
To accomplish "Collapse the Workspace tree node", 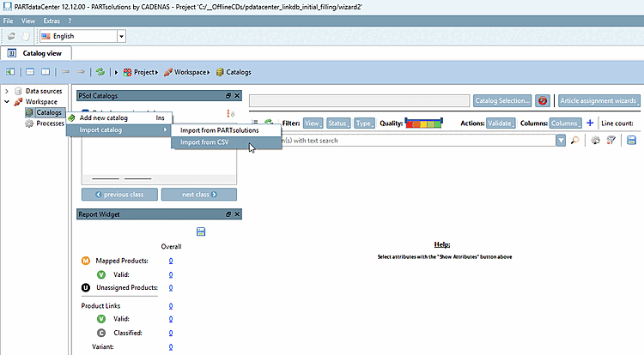I will (7, 102).
